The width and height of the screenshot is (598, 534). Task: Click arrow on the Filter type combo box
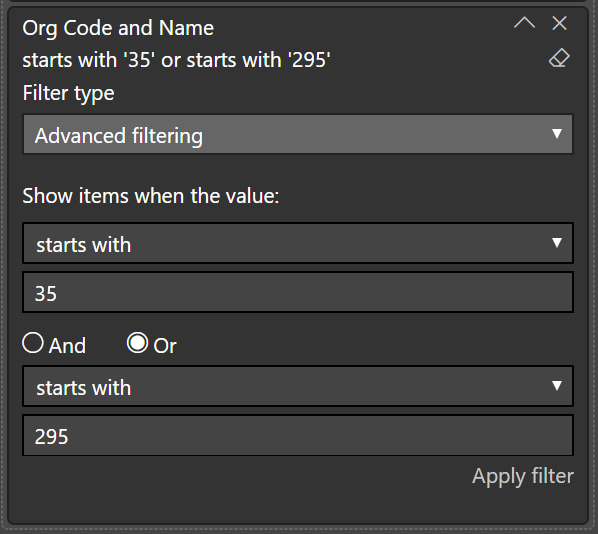pyautogui.click(x=557, y=134)
